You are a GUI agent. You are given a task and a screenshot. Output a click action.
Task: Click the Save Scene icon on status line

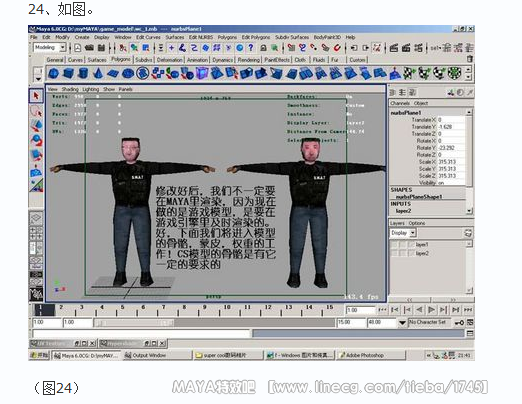coord(101,48)
